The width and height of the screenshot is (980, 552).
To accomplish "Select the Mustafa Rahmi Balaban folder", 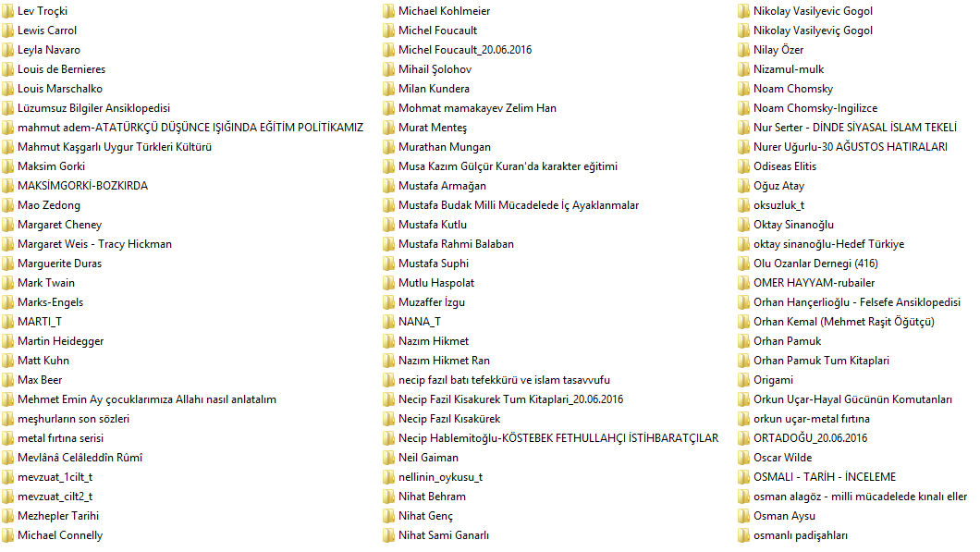I will point(456,244).
